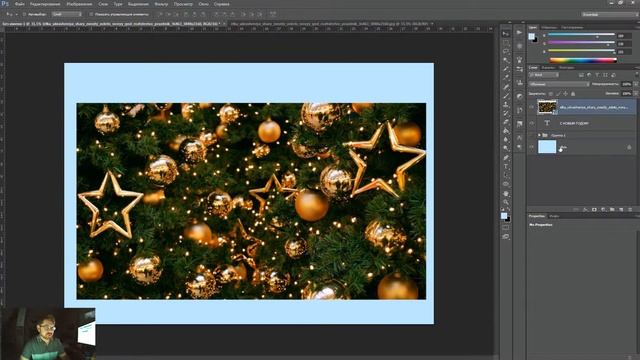Switch to Каналы tab in Layers panel
Screen dimensions: 640x360
(548, 68)
